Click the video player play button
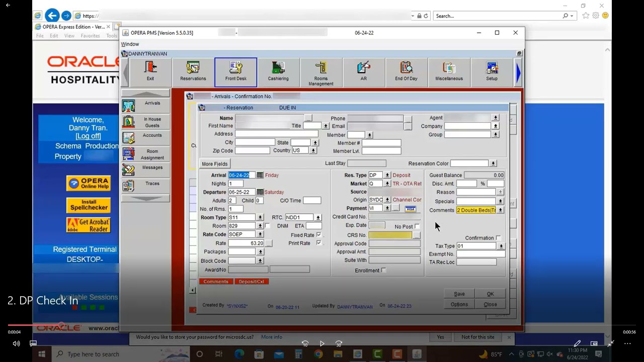 tap(322, 344)
